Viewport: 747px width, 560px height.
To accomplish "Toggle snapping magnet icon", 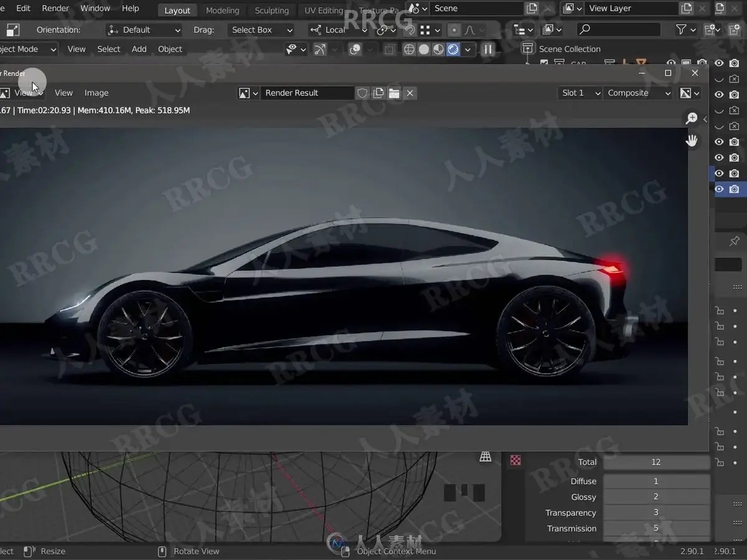I will 409,30.
